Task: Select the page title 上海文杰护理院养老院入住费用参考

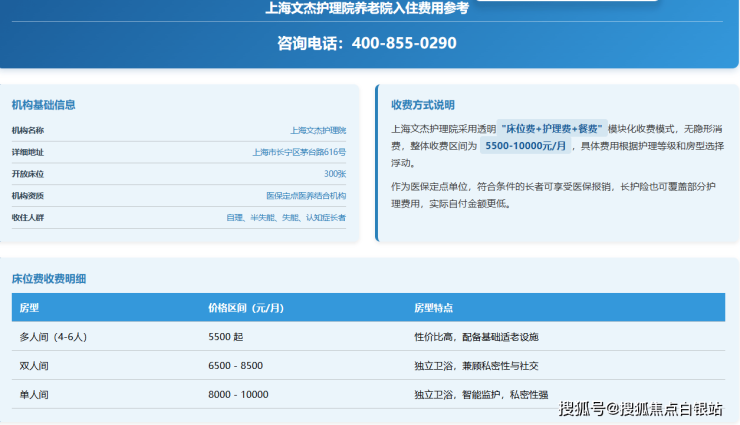Action: pos(367,8)
